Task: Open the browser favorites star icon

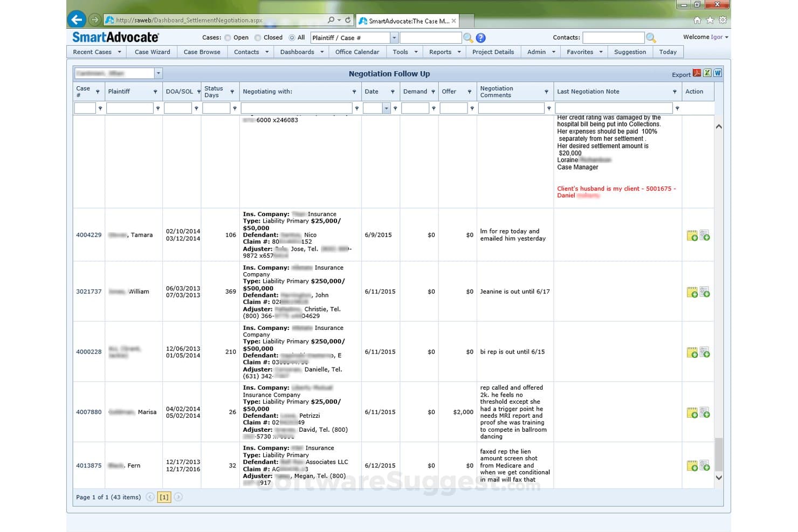Action: point(710,20)
